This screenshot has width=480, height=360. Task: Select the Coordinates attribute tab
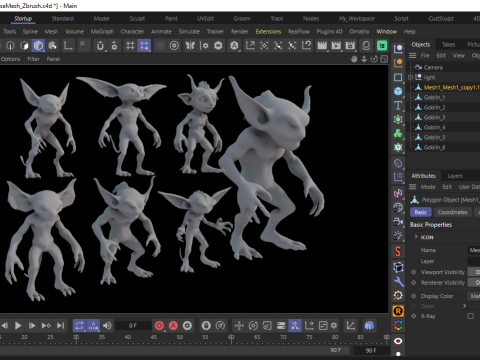pos(452,212)
